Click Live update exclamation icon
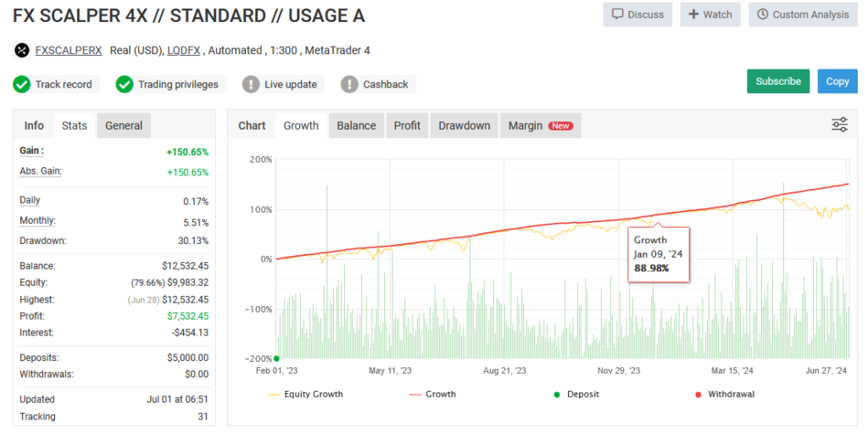868x434 pixels. click(x=251, y=85)
